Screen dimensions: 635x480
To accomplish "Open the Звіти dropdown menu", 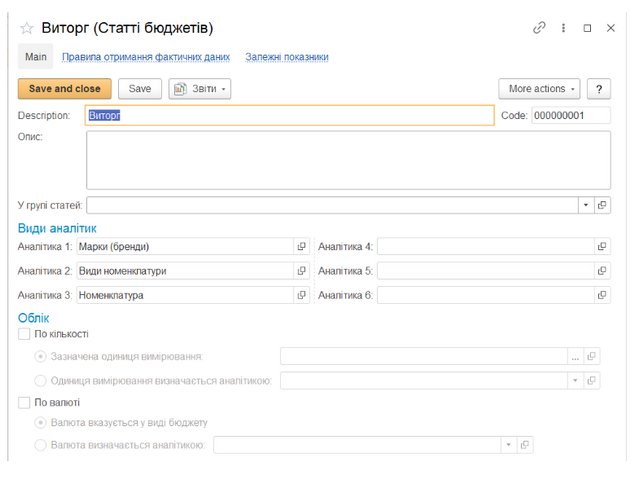I will click(x=200, y=89).
